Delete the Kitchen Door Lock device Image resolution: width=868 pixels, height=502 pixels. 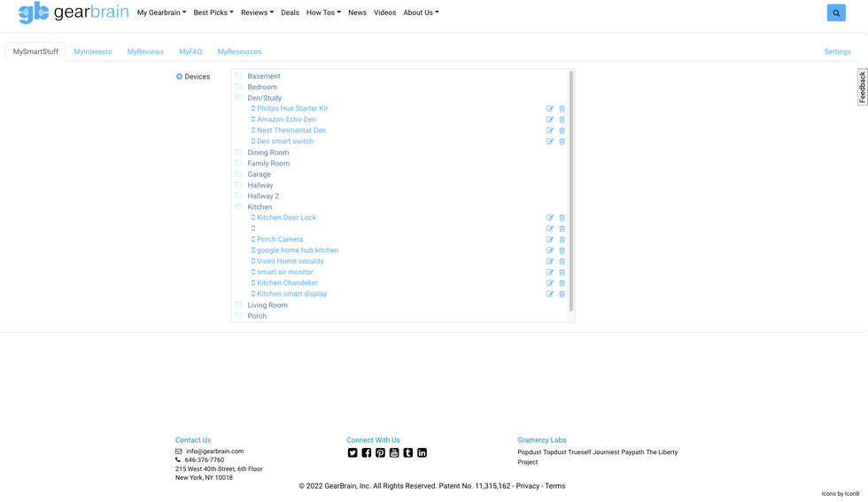coord(562,218)
